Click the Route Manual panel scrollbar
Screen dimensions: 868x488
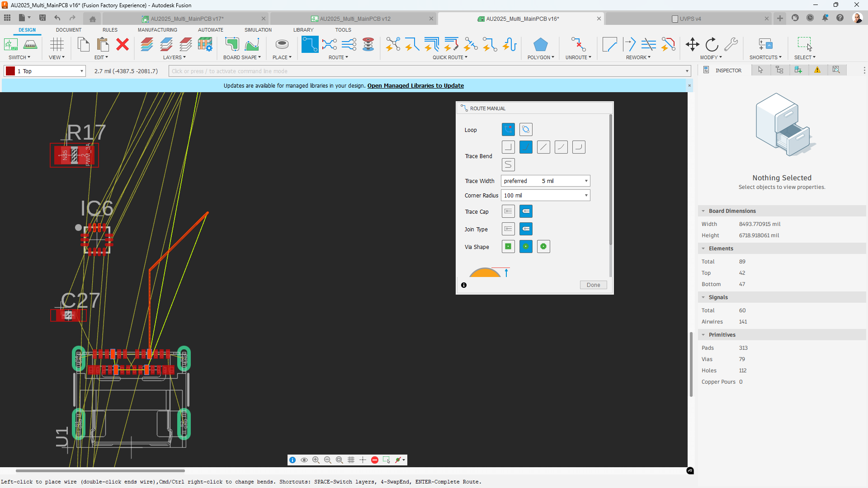tap(610, 180)
